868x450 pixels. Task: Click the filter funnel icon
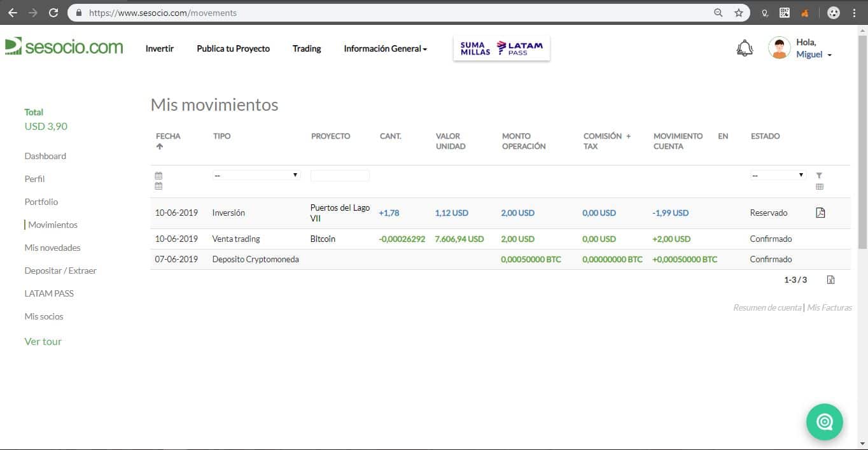819,174
